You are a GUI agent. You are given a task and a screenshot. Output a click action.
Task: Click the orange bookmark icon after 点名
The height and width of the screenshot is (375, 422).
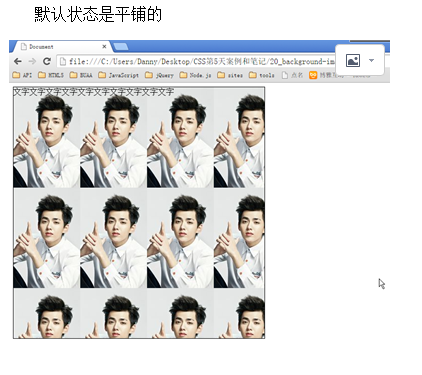coord(313,75)
